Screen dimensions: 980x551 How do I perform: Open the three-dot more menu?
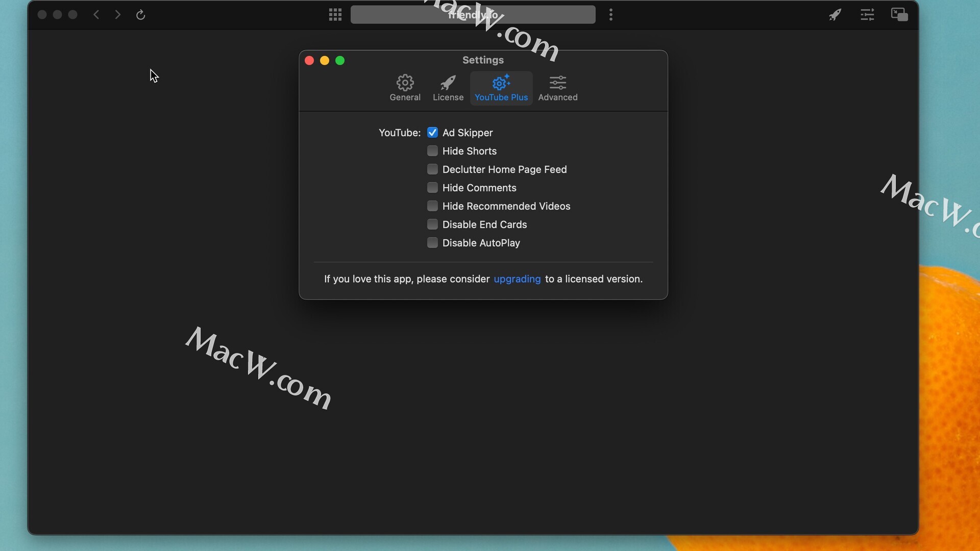(611, 15)
